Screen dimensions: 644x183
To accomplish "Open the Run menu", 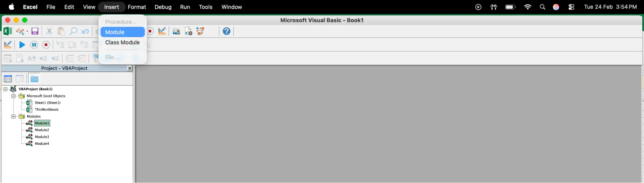I will click(185, 7).
